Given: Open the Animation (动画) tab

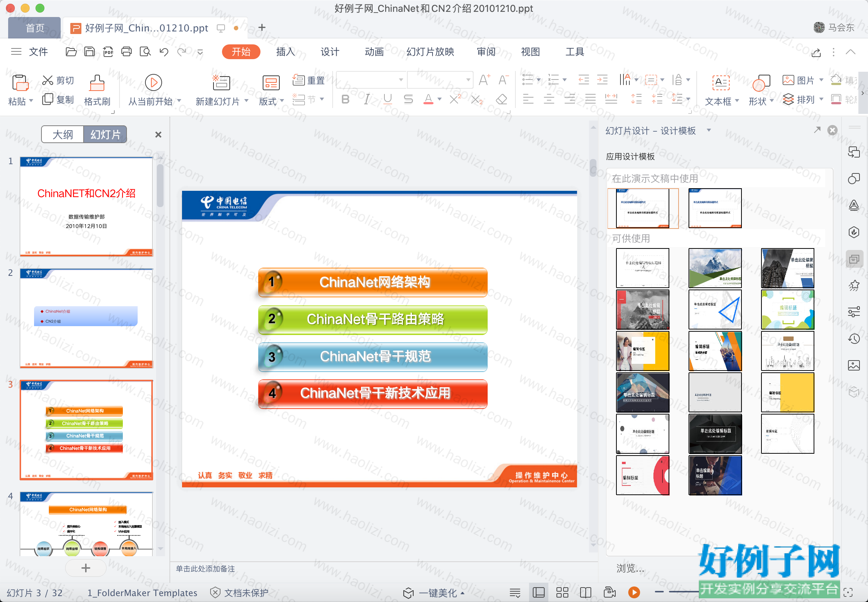Looking at the screenshot, I should click(374, 52).
